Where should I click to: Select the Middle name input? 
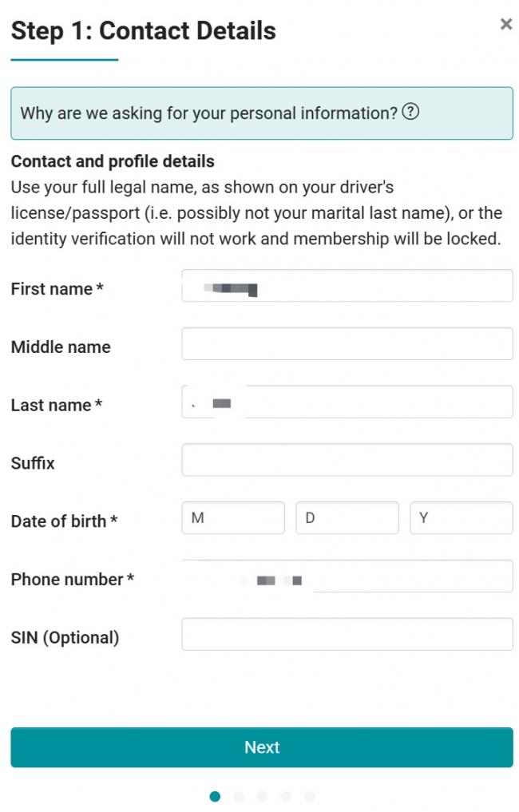pyautogui.click(x=347, y=343)
